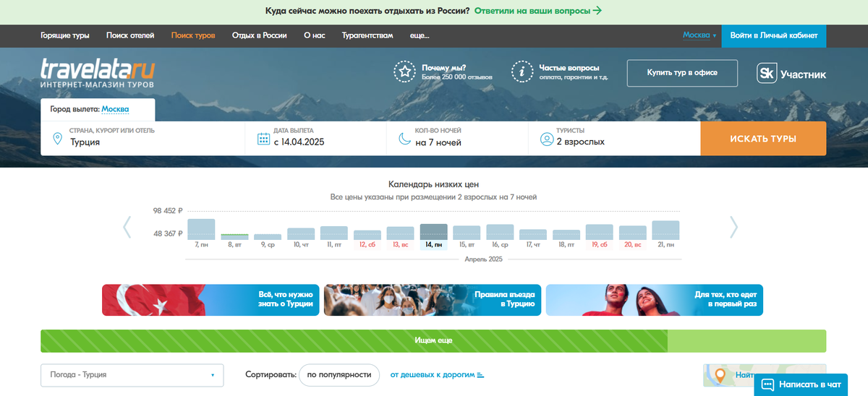Image resolution: width=868 pixels, height=396 pixels.
Task: Open banner Для тех, кто едет в первый раз
Action: pyautogui.click(x=655, y=300)
